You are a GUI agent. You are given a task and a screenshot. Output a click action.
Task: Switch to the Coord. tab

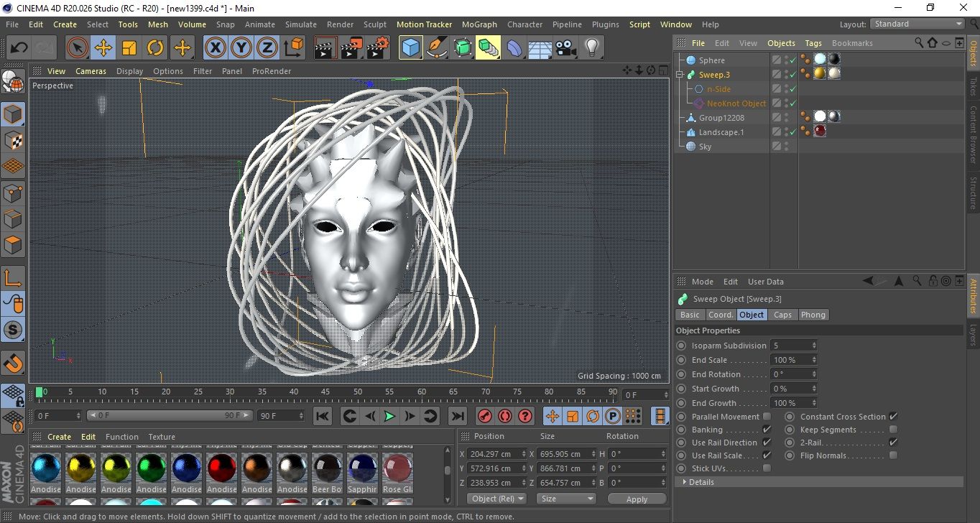tap(721, 315)
